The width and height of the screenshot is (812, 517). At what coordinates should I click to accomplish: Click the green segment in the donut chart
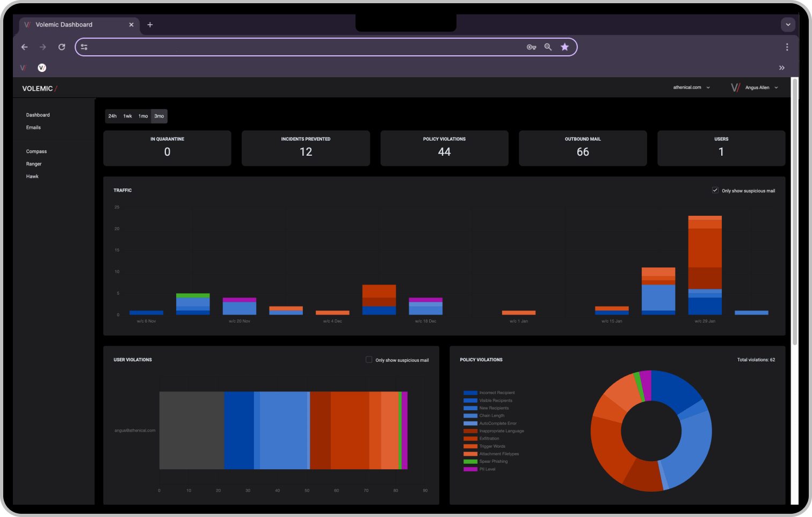639,387
